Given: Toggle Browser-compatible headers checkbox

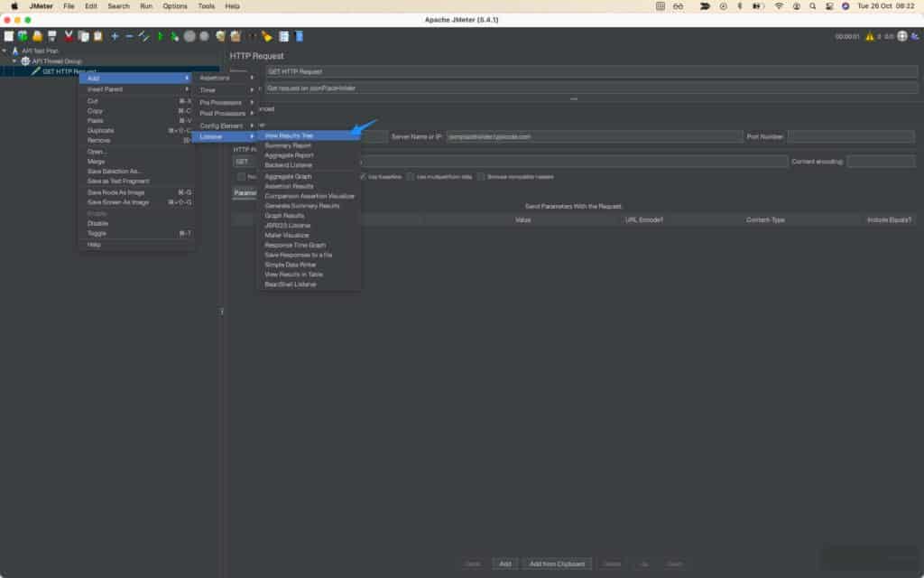Looking at the screenshot, I should pos(482,176).
